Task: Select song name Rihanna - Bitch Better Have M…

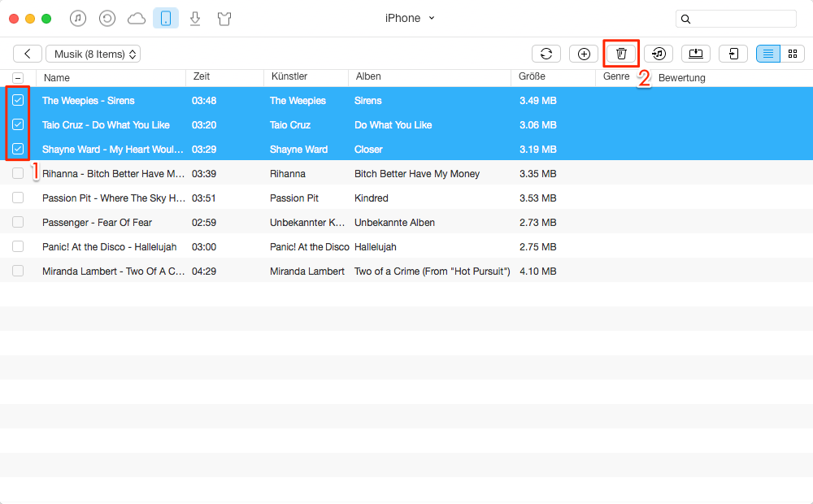Action: 113,174
